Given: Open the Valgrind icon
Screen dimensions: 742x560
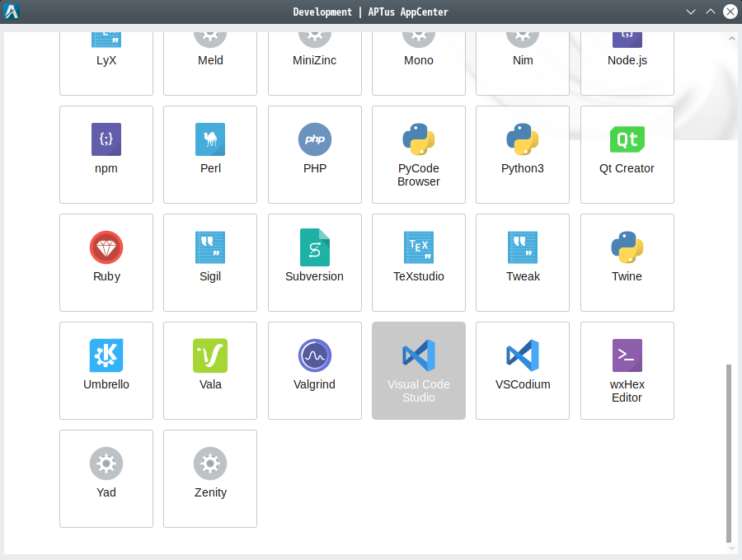Looking at the screenshot, I should 315,355.
